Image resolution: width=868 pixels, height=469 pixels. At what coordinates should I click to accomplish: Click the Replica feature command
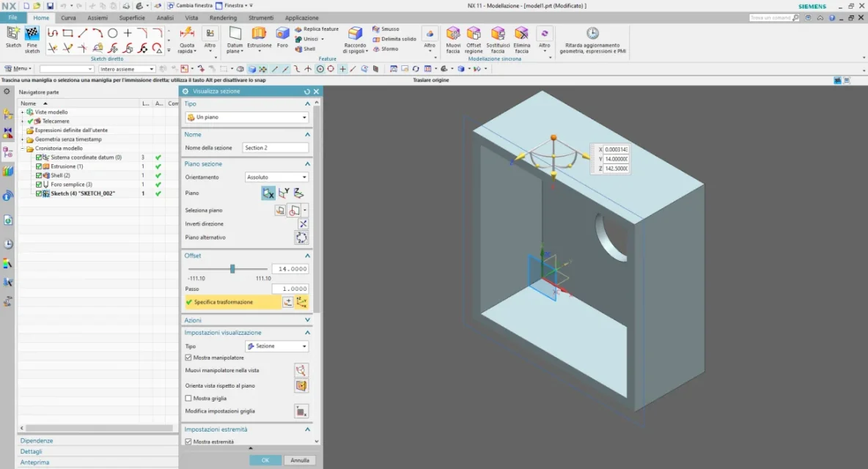[x=317, y=29]
